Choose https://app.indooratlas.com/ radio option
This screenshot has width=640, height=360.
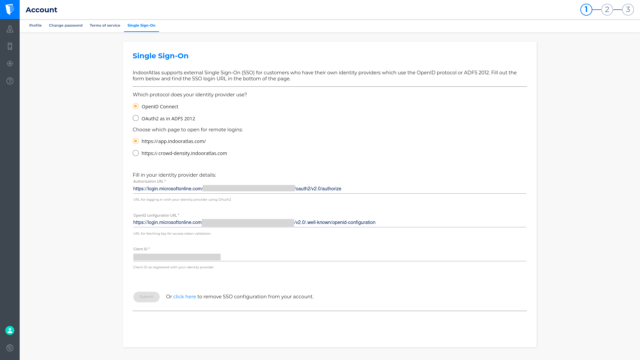tap(136, 141)
